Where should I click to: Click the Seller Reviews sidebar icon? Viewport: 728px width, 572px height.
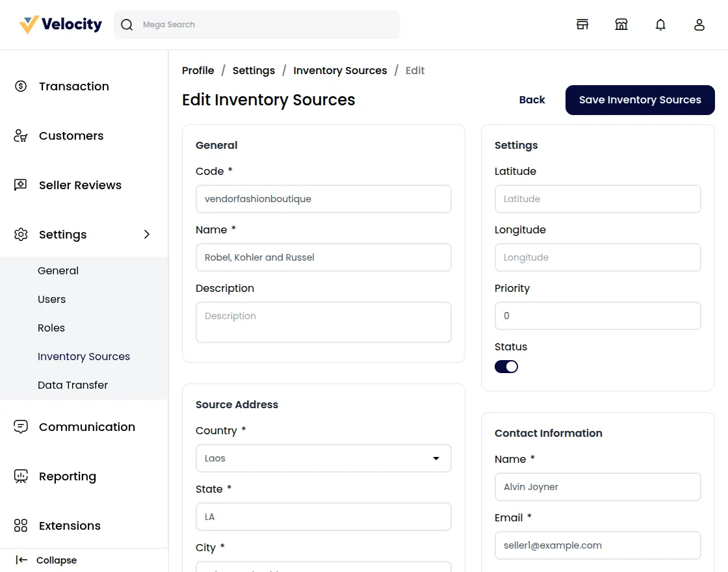(x=21, y=185)
